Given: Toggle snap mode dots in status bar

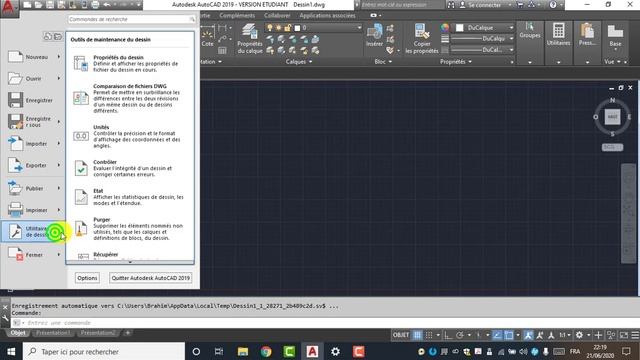Looking at the screenshot, I should coord(429,335).
